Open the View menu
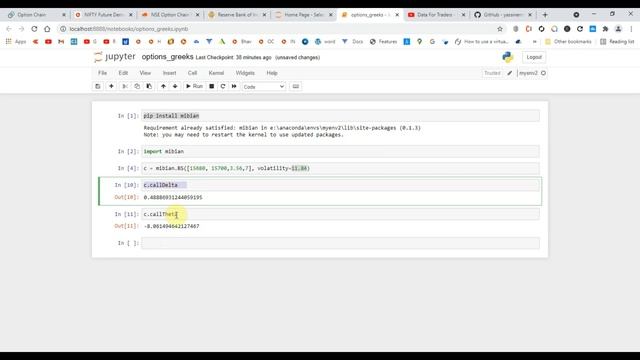The image size is (640, 360). pos(145,73)
